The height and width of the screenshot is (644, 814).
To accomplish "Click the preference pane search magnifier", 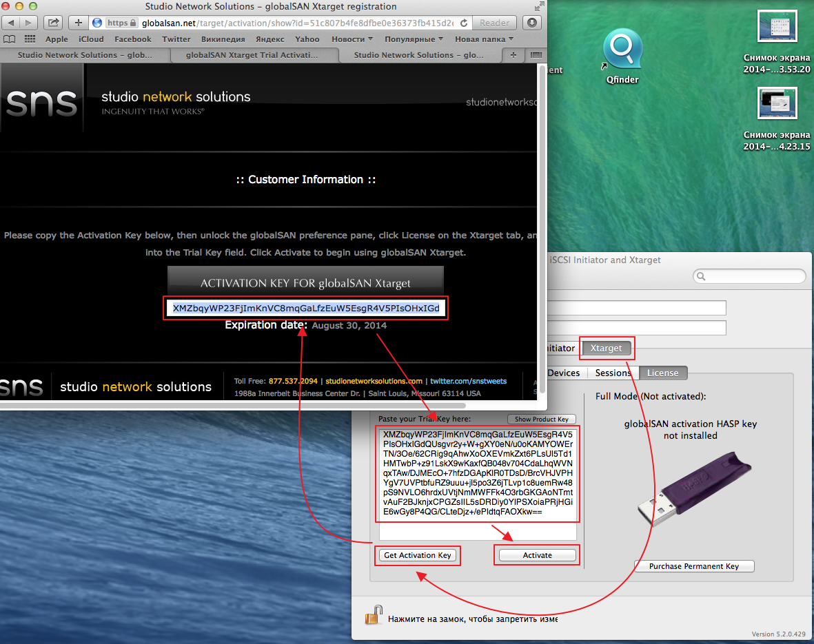I will 701,276.
